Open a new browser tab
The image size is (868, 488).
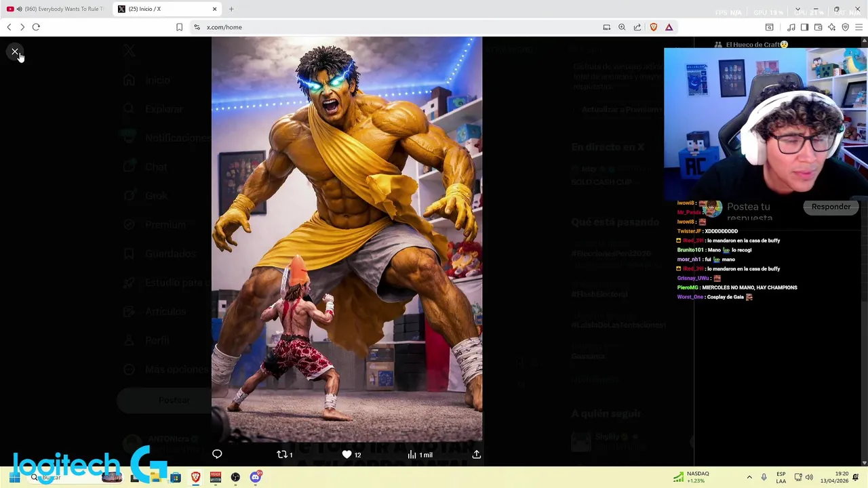(231, 9)
